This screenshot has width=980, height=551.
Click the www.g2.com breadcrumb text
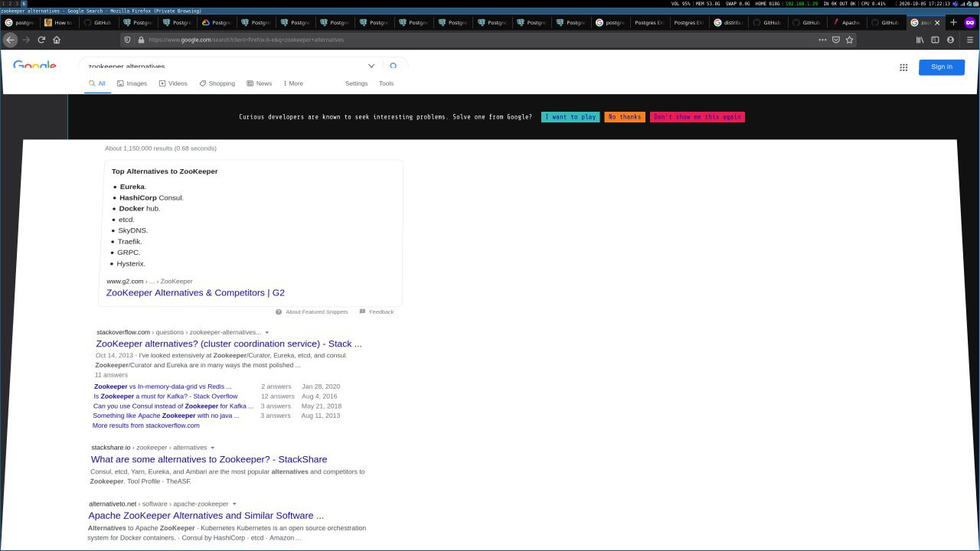tap(125, 282)
